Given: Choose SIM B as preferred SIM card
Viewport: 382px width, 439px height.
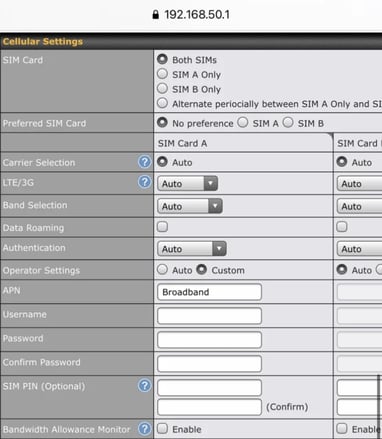Looking at the screenshot, I should 288,122.
